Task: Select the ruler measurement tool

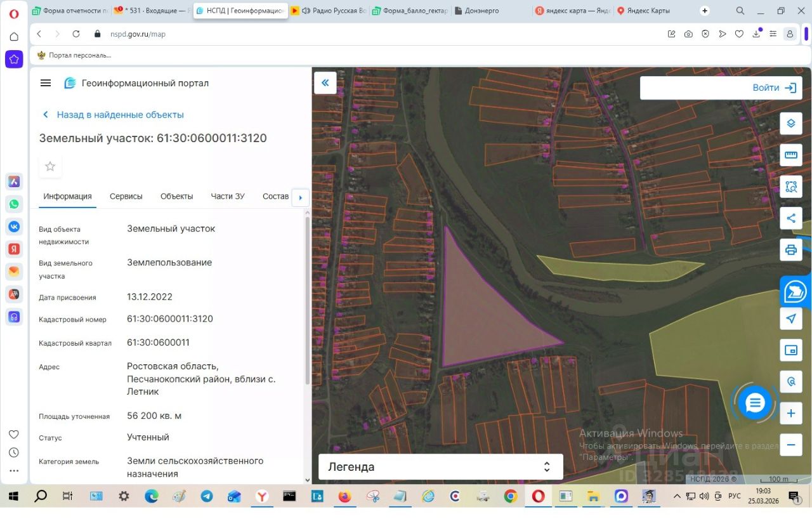Action: (790, 155)
